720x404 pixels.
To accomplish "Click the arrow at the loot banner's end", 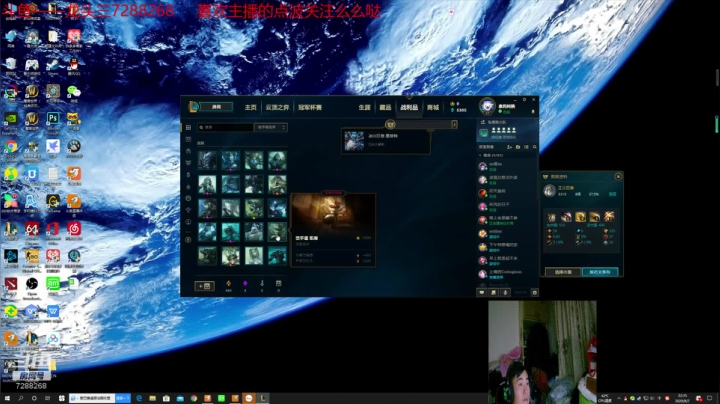I will coord(455,124).
